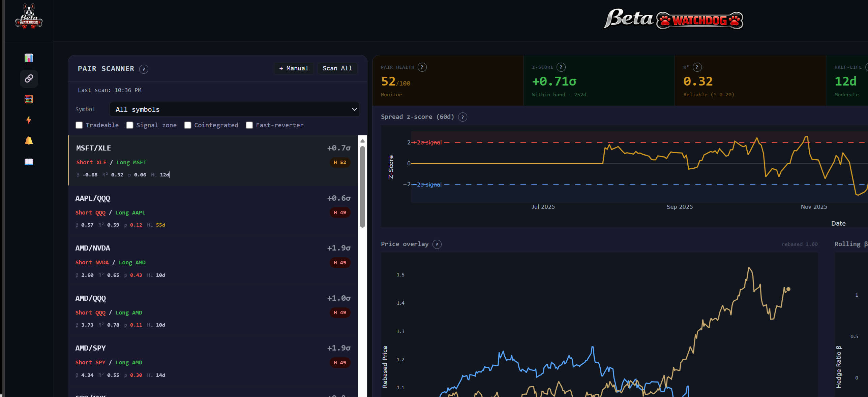Open the lightning bolt signals sidebar icon
The width and height of the screenshot is (868, 397).
click(29, 120)
